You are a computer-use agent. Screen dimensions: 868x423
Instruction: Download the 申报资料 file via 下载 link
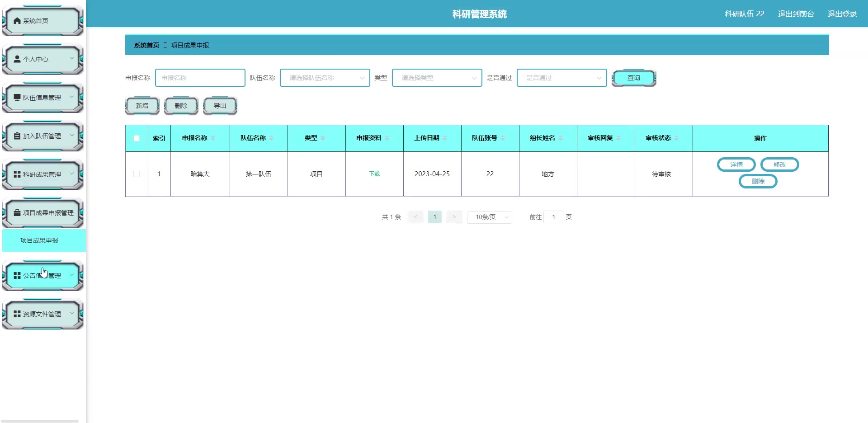[x=374, y=174]
